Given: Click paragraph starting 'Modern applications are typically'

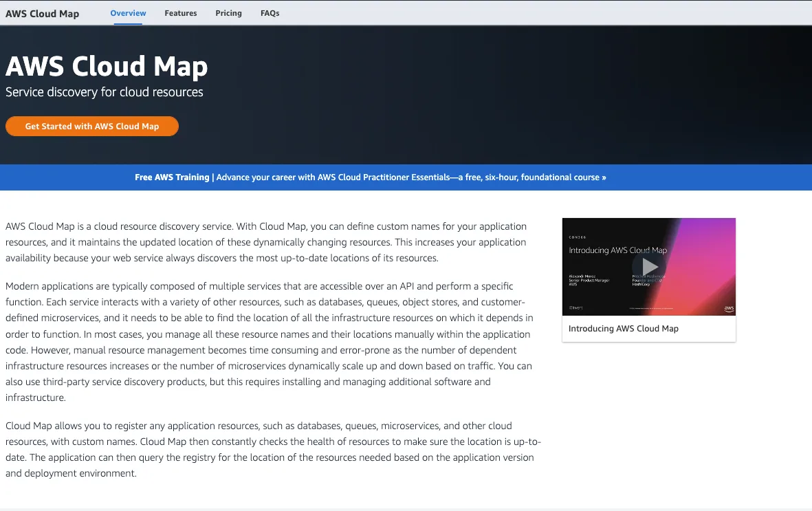Looking at the screenshot, I should click(270, 342).
